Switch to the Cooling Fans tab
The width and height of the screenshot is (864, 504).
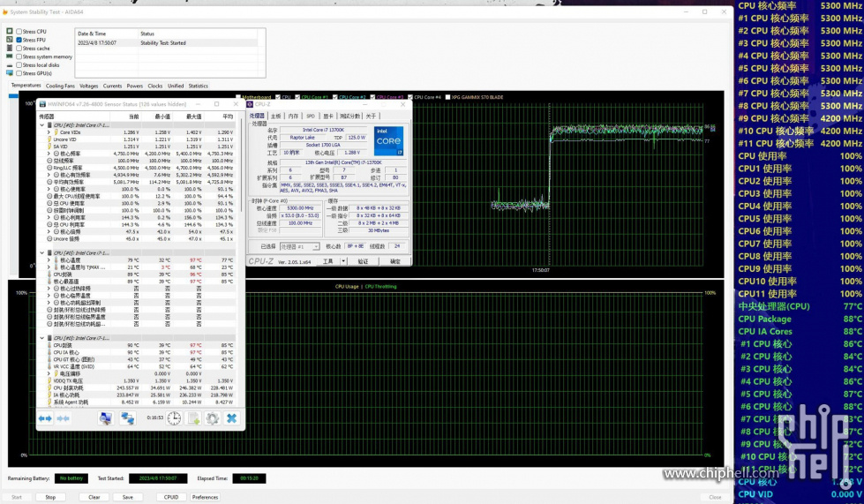pyautogui.click(x=60, y=86)
